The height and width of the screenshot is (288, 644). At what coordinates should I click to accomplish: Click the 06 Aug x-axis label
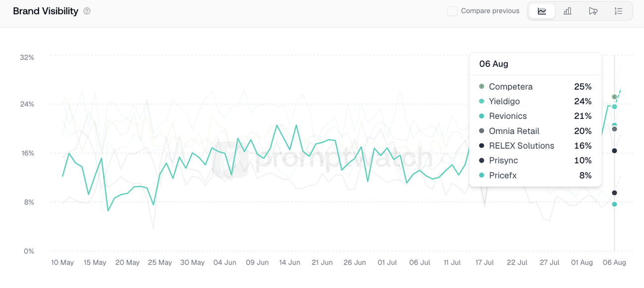tap(614, 263)
